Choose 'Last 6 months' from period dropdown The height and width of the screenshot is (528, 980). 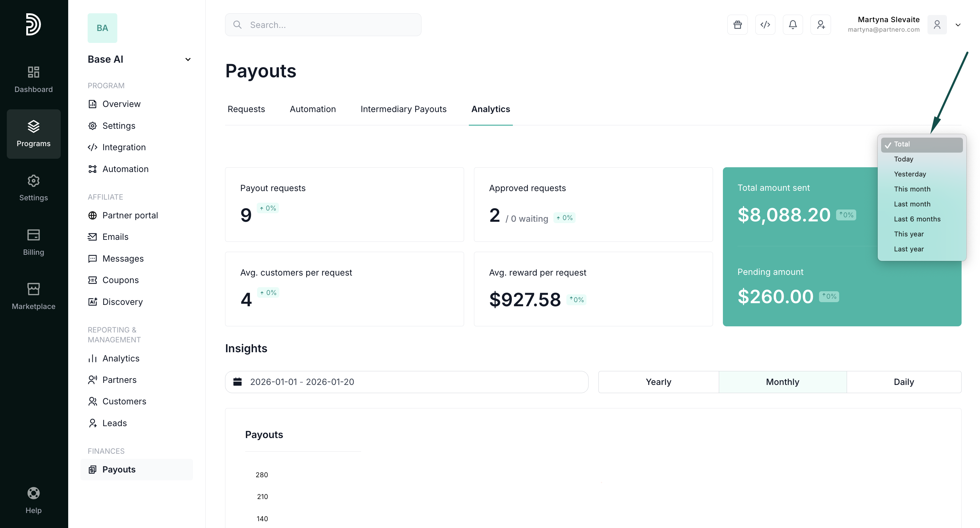[x=917, y=219]
